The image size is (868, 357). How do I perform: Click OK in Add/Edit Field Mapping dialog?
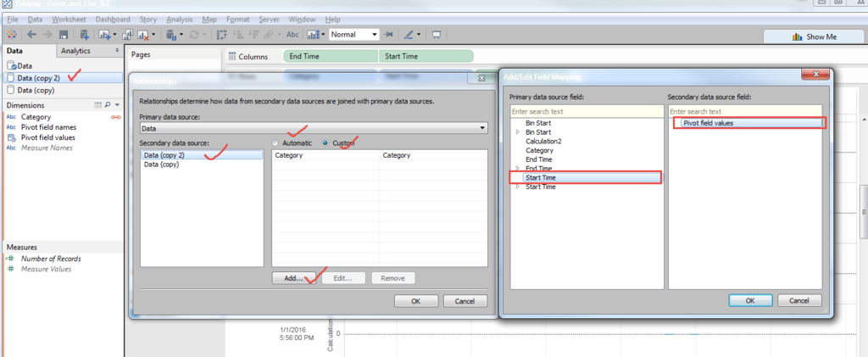(750, 300)
